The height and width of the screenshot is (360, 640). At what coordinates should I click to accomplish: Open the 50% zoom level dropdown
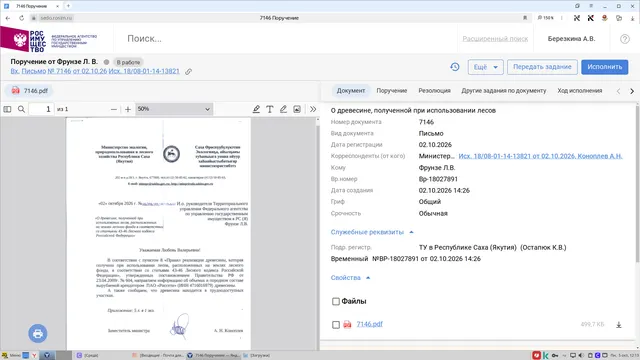pyautogui.click(x=174, y=109)
